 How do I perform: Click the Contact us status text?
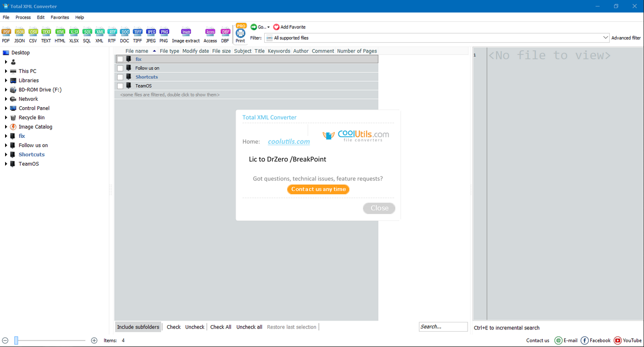pyautogui.click(x=538, y=341)
